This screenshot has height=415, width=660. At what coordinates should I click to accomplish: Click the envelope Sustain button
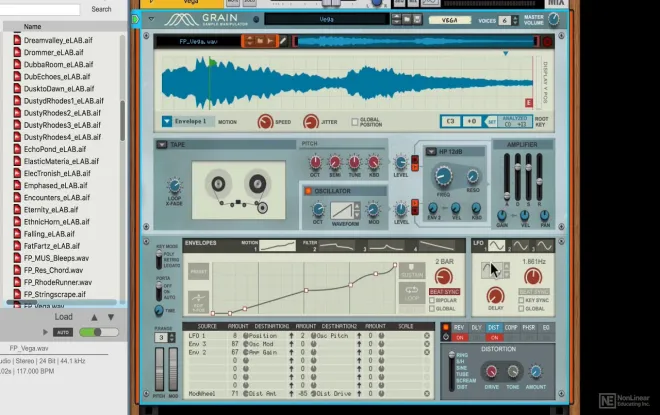pos(412,271)
